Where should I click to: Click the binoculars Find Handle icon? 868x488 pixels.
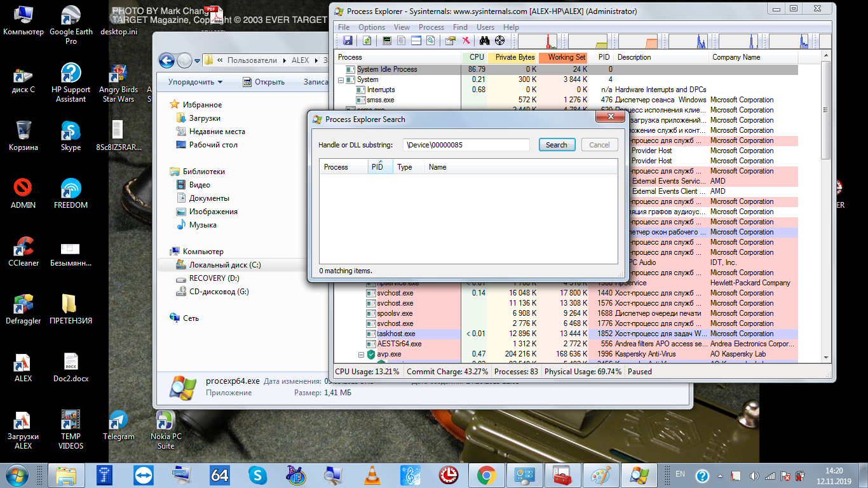pyautogui.click(x=485, y=41)
